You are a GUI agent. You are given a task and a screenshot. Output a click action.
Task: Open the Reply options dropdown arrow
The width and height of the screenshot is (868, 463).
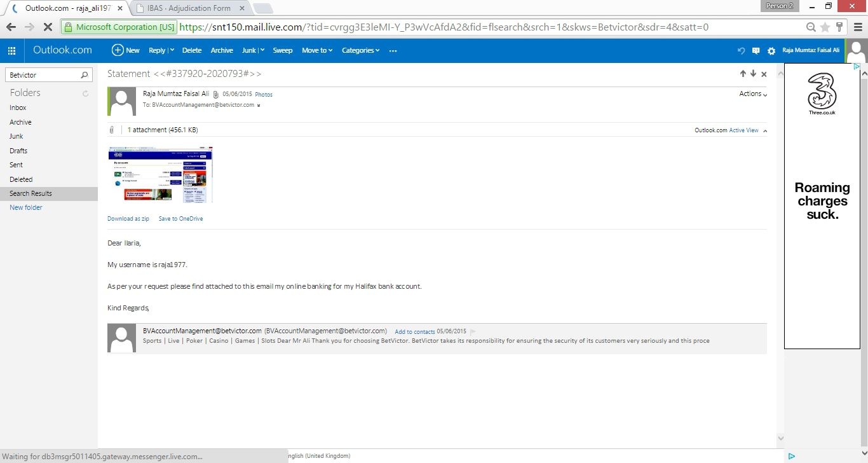point(172,51)
